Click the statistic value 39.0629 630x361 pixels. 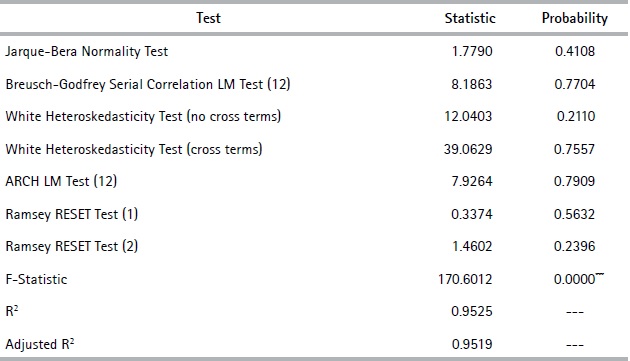pyautogui.click(x=468, y=150)
